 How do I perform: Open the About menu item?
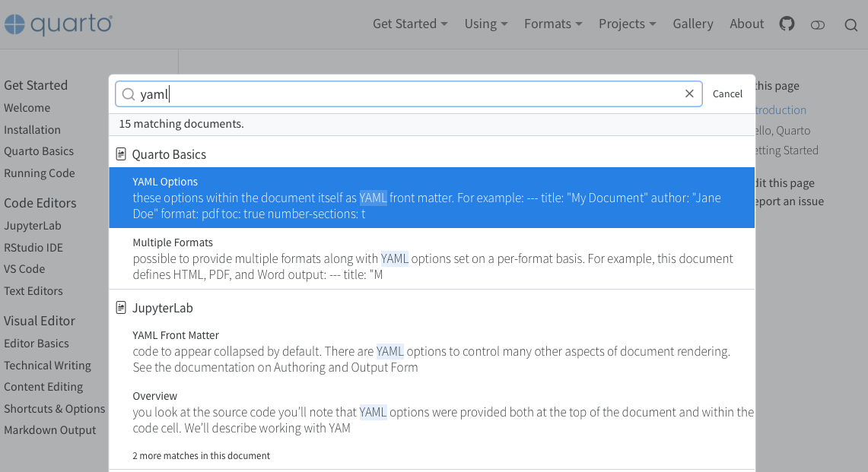[746, 24]
